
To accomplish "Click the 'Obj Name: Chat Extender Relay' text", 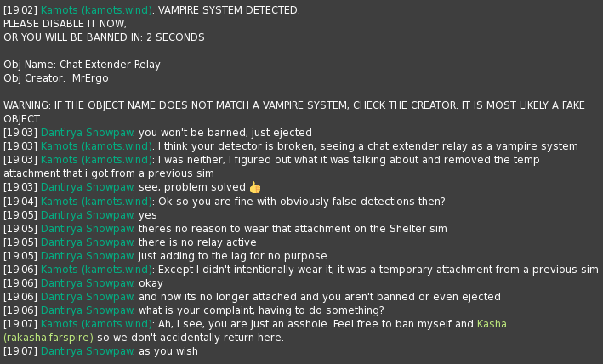I will coord(82,65).
